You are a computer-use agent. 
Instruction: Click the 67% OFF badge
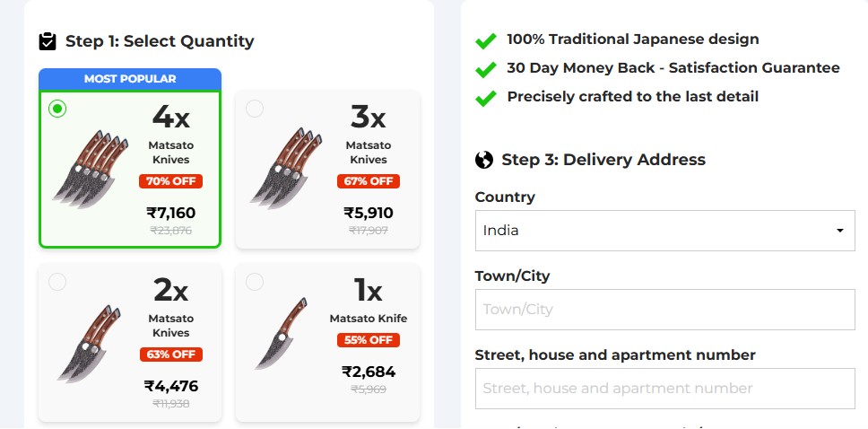(368, 181)
